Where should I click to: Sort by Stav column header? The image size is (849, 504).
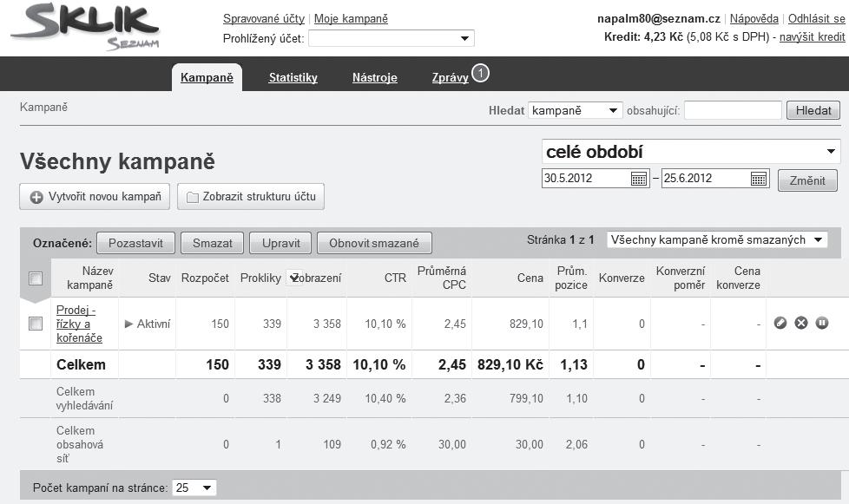(159, 278)
